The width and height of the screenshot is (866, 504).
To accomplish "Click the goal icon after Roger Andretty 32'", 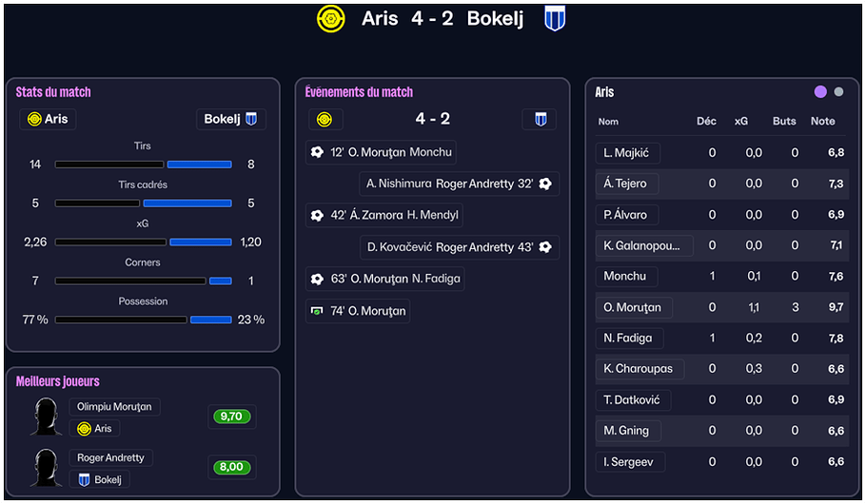I will point(545,184).
